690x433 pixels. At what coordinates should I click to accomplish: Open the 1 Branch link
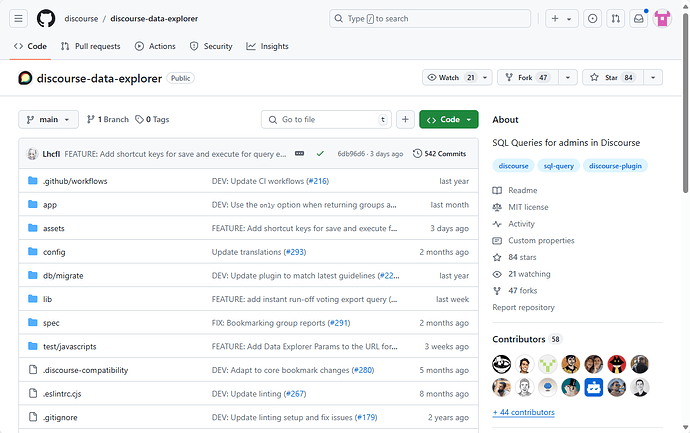point(108,120)
